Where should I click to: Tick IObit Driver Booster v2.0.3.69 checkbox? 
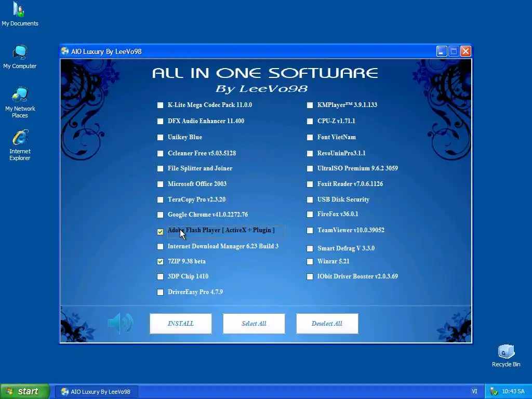pos(310,276)
